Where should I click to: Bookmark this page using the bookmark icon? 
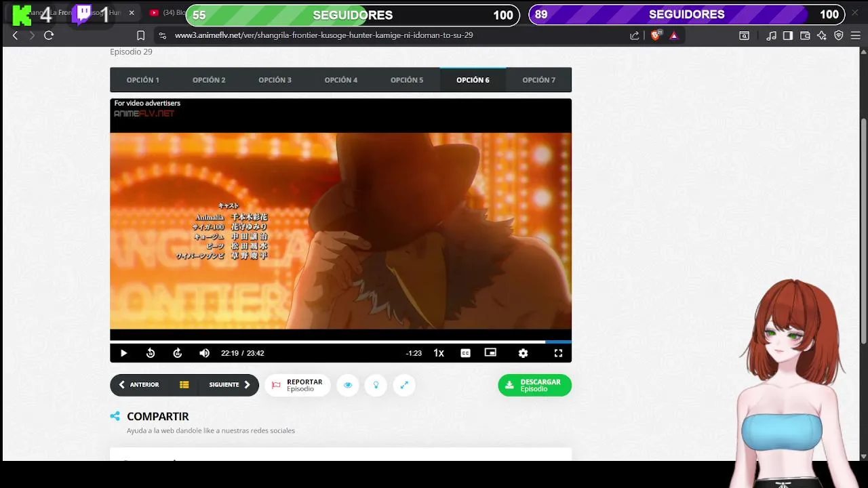point(141,35)
